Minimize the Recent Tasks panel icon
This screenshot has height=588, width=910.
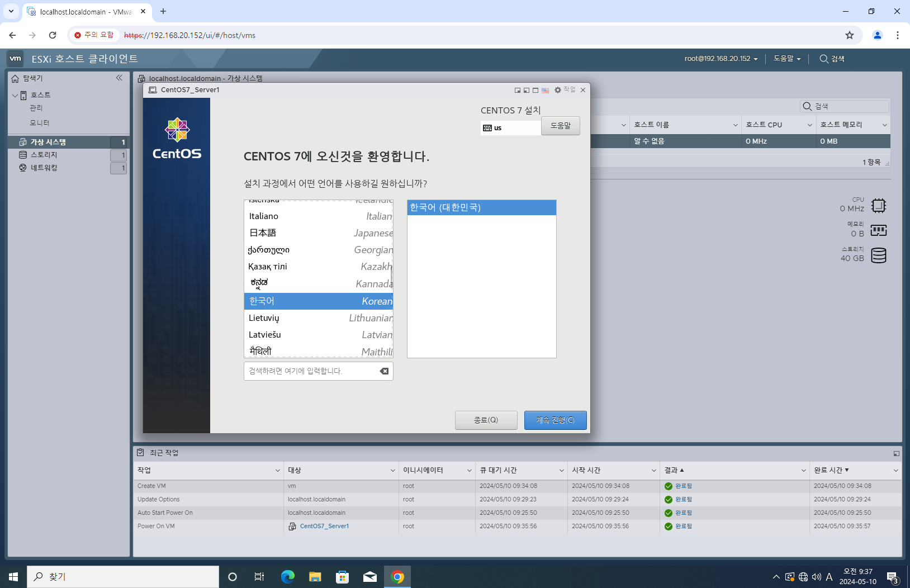coord(896,453)
